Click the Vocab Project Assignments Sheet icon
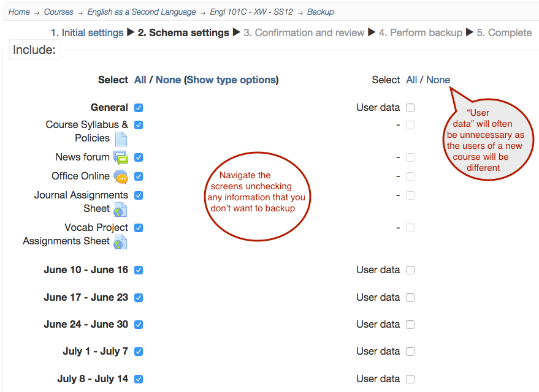Viewport: 539px width, 392px height. 120,242
